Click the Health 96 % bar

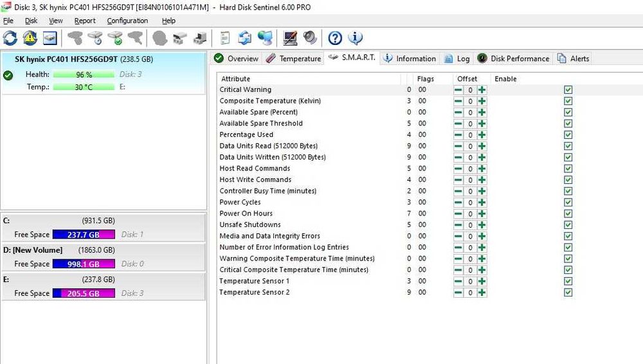(x=84, y=75)
